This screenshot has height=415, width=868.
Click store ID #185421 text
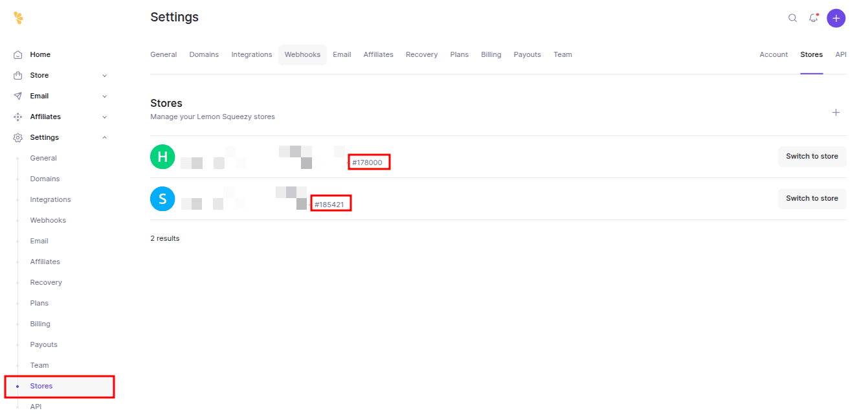[329, 205]
